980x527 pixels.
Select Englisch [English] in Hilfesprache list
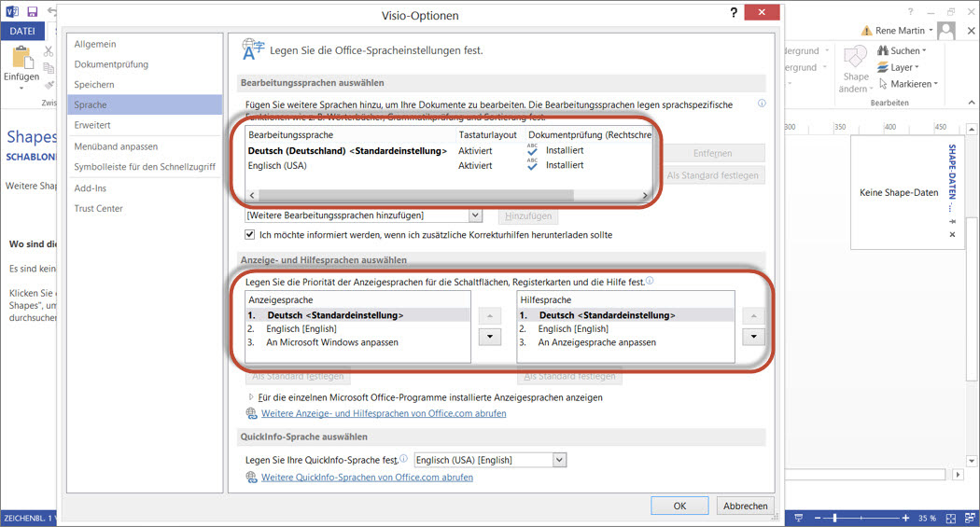click(625, 329)
